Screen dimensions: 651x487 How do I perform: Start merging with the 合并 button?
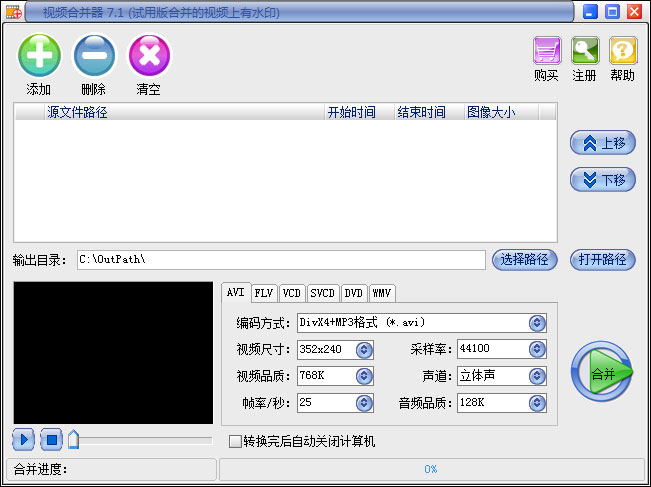pos(602,372)
